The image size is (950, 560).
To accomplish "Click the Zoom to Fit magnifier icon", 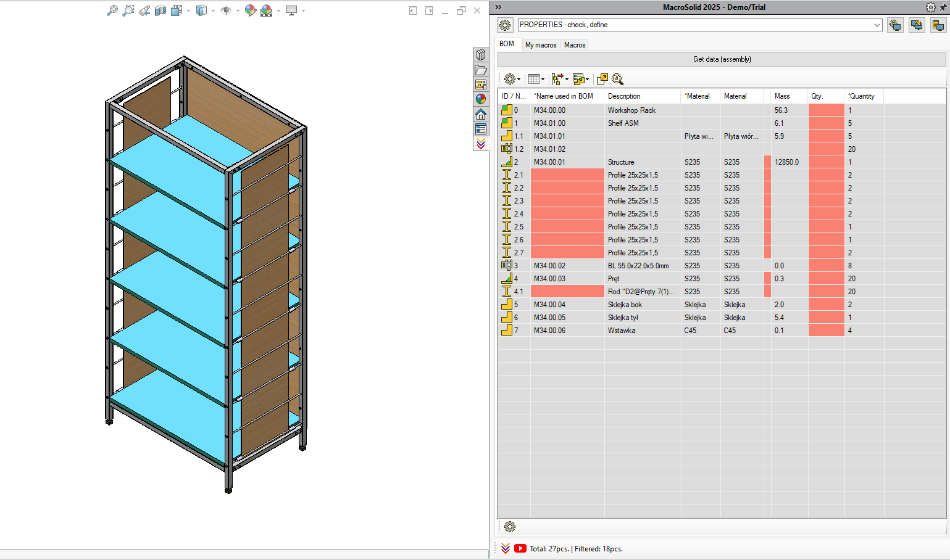I will (112, 10).
